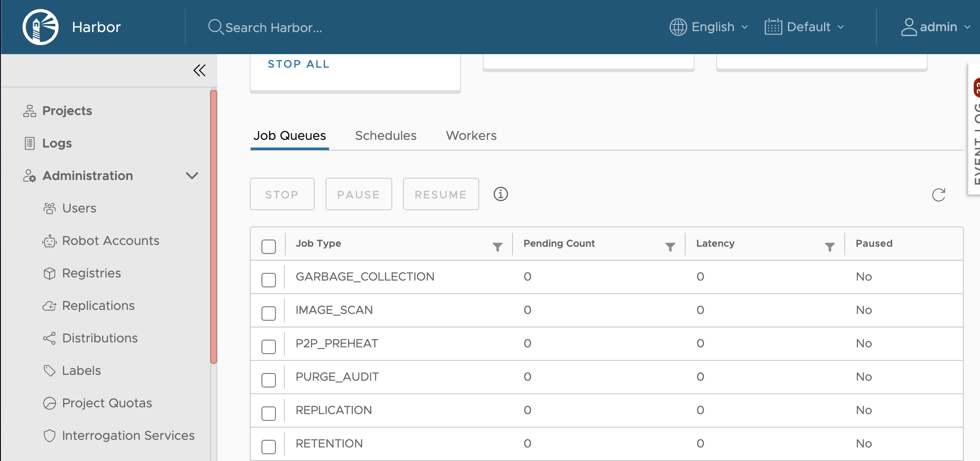Collapse the Administration section
The image size is (980, 461).
192,176
